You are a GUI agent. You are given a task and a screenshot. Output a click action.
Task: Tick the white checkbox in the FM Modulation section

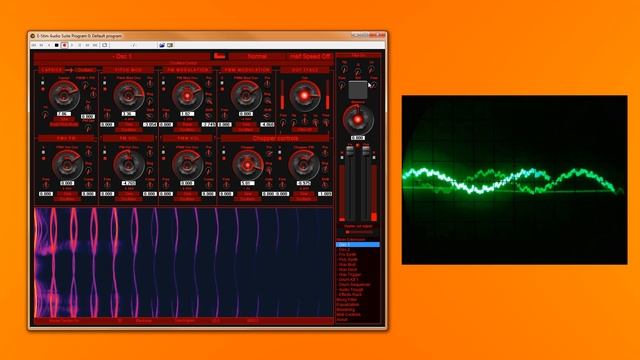(163, 83)
